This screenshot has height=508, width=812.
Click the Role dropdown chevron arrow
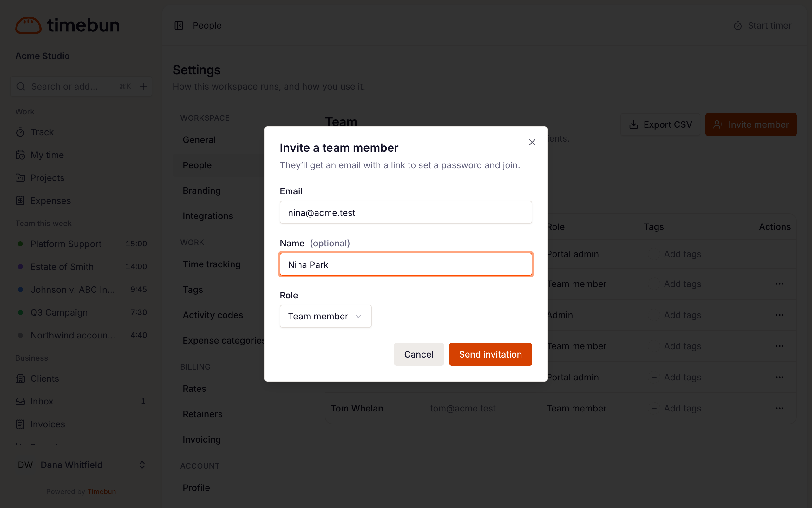(358, 316)
